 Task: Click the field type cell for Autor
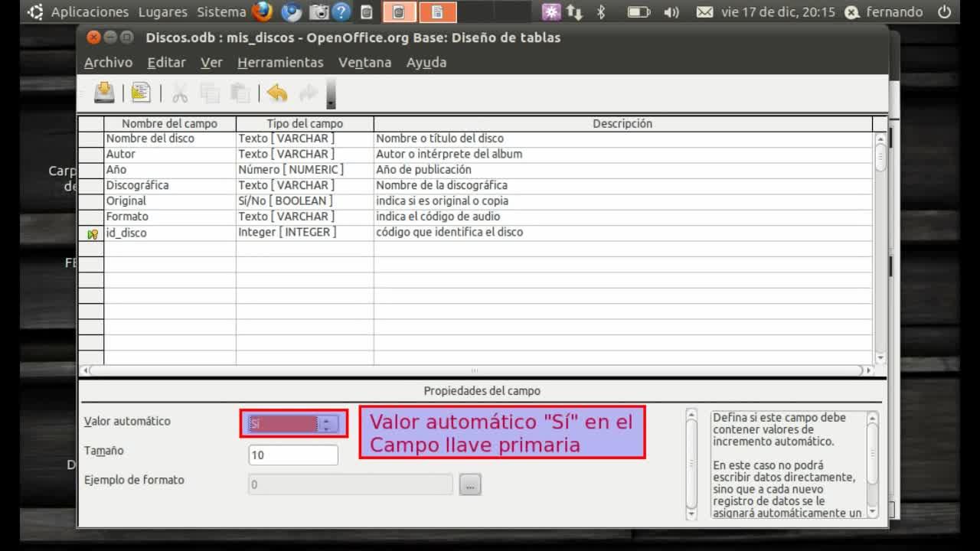pyautogui.click(x=305, y=154)
